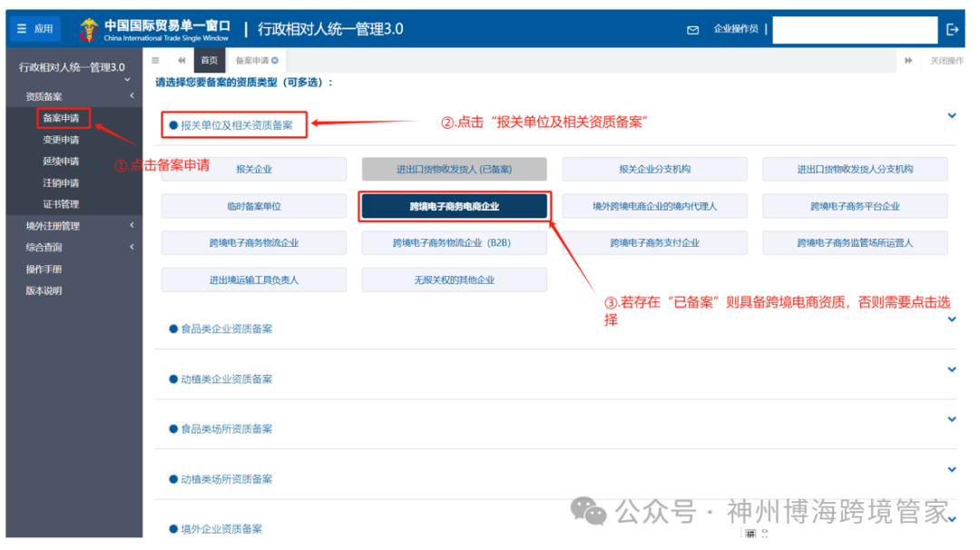Viewport: 980px width, 550px height.
Task: Open 操作手册 link in sidebar
Action: coord(44,270)
